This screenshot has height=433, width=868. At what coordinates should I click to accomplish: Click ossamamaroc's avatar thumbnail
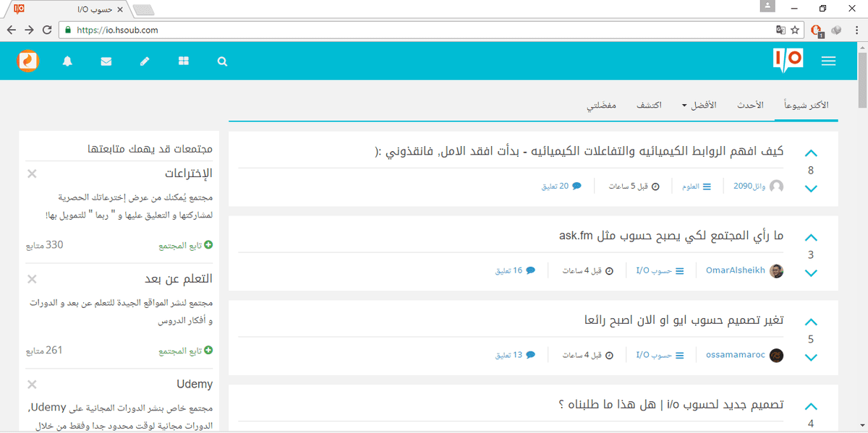tap(776, 356)
